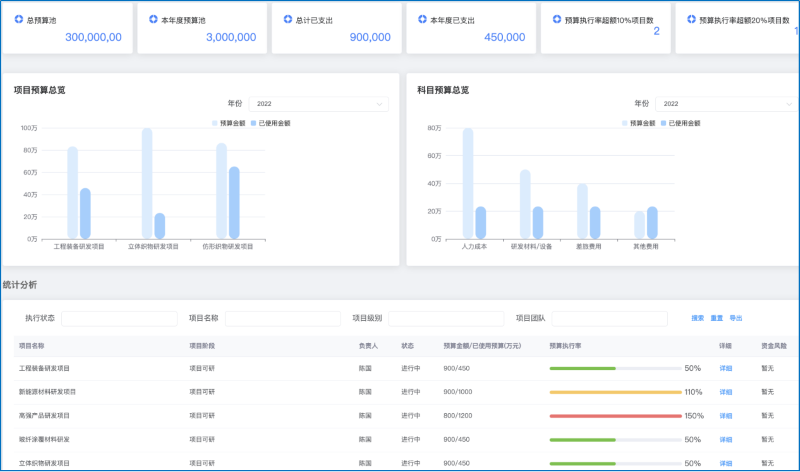The width and height of the screenshot is (800, 472).
Task: Click the 总预算池 value 300,000,00
Action: point(93,37)
